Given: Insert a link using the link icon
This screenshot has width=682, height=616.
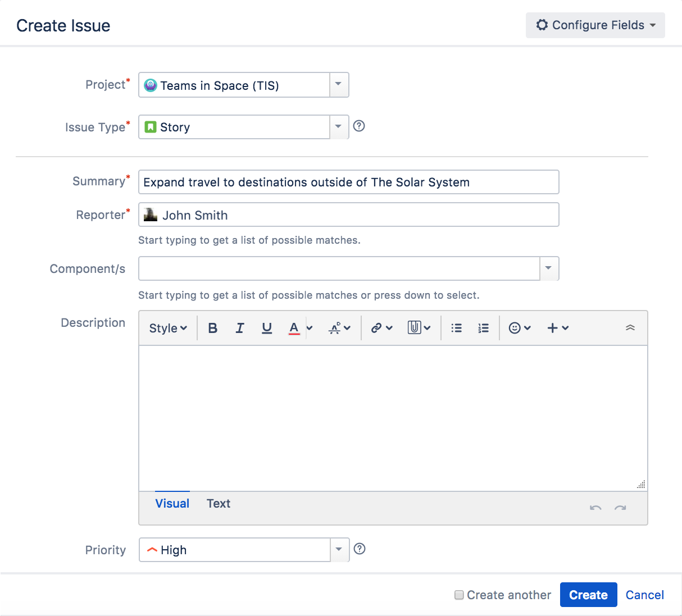Looking at the screenshot, I should [381, 328].
